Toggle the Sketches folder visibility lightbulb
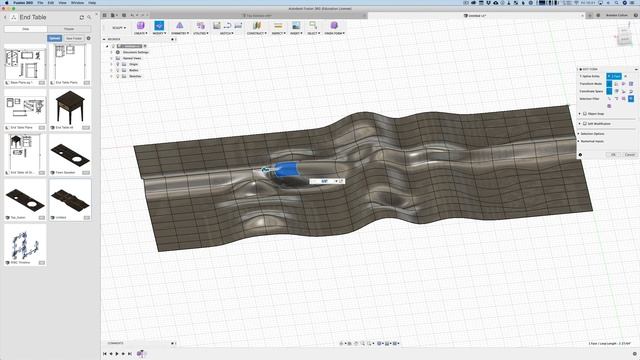 click(x=118, y=76)
